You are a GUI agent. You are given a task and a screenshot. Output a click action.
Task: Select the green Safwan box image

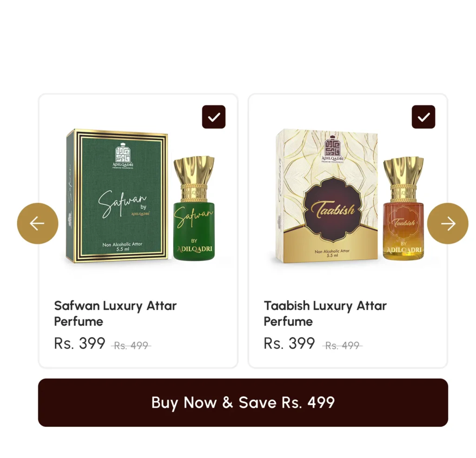[117, 196]
